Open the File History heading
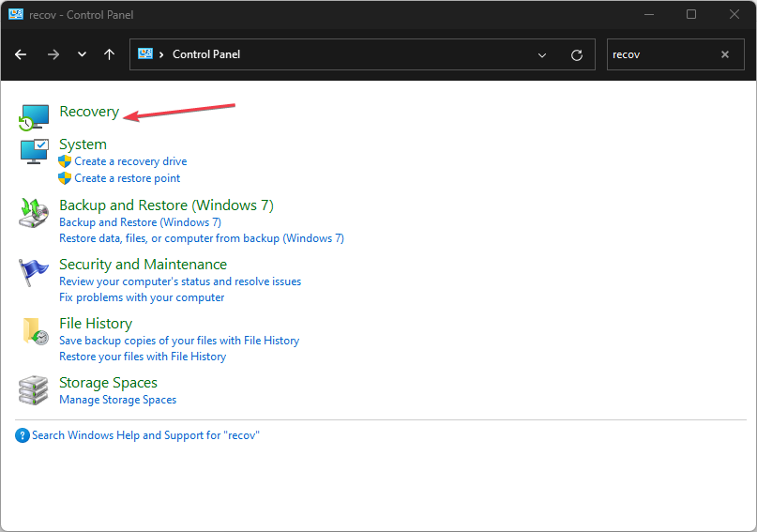 pyautogui.click(x=96, y=324)
